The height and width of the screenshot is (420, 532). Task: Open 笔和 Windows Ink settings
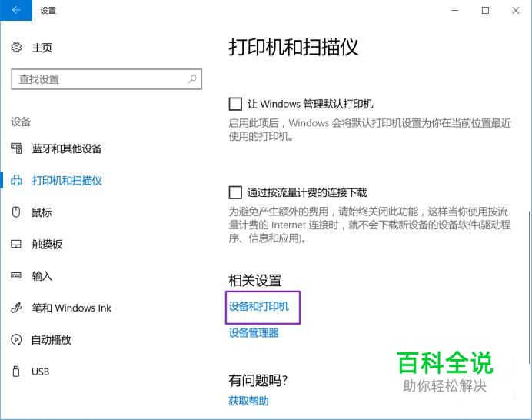coord(71,308)
